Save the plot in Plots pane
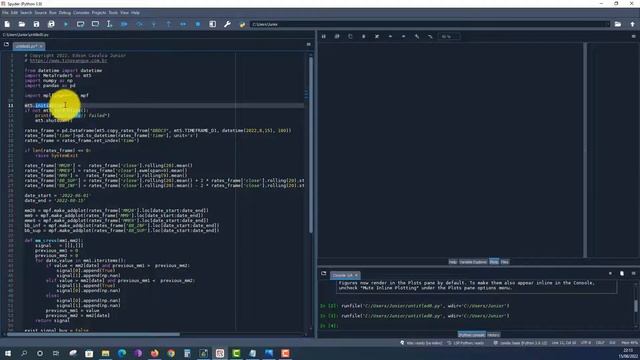This screenshot has width=640, height=360. [x=324, y=36]
